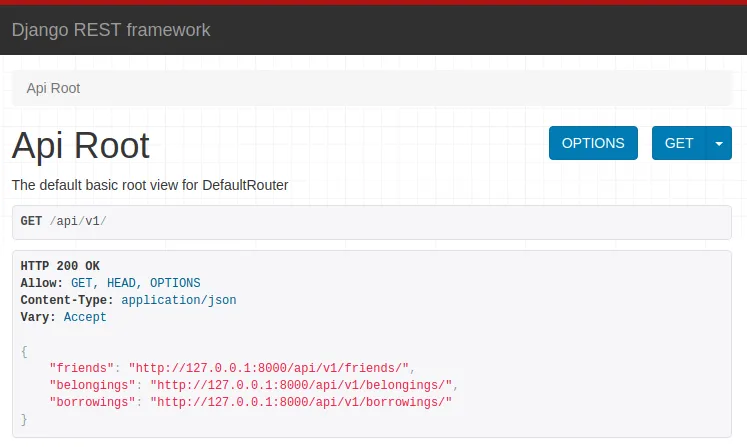Click the "borrowings" JSON key

tap(92, 402)
